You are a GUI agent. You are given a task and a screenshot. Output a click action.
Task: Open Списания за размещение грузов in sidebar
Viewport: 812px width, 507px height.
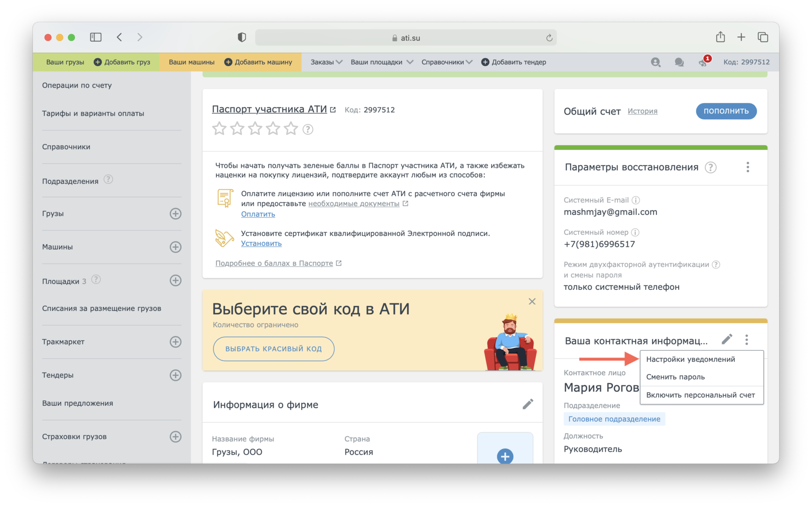pyautogui.click(x=101, y=308)
